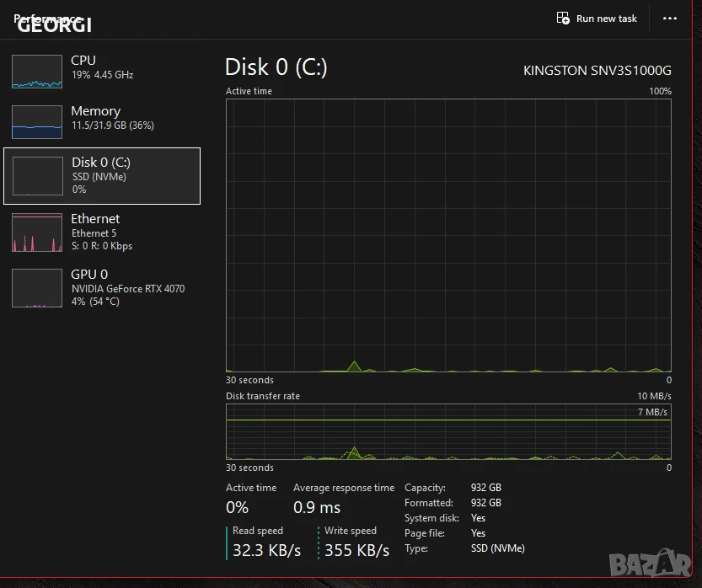702x588 pixels.
Task: Click the KINGSTON SNV3S1000G model name
Action: (598, 71)
